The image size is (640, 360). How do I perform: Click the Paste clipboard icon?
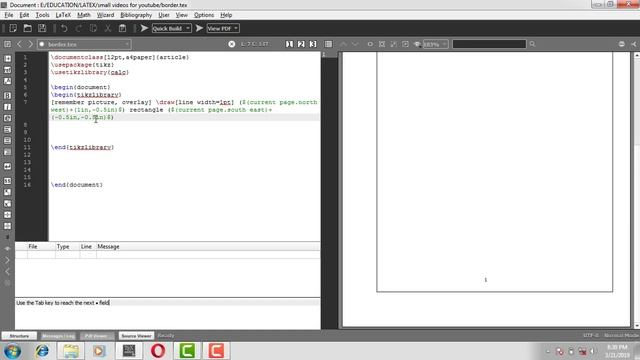click(122, 28)
